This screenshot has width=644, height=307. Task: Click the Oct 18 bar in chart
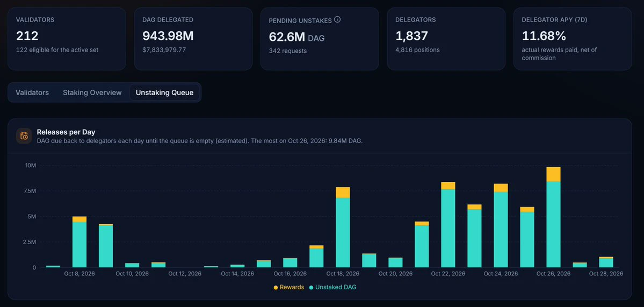343,227
